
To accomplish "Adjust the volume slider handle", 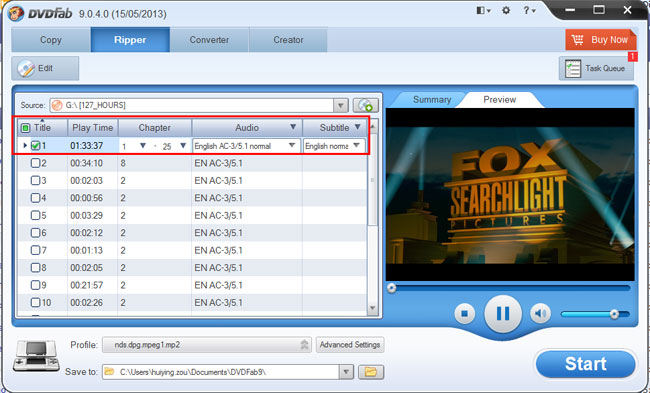I will tap(614, 314).
